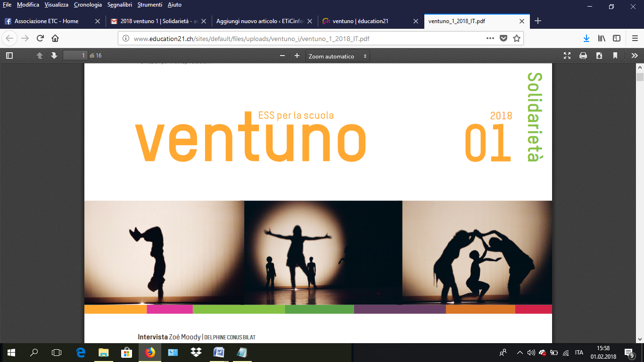Open the taskbar clock showing 15:58

(603, 353)
